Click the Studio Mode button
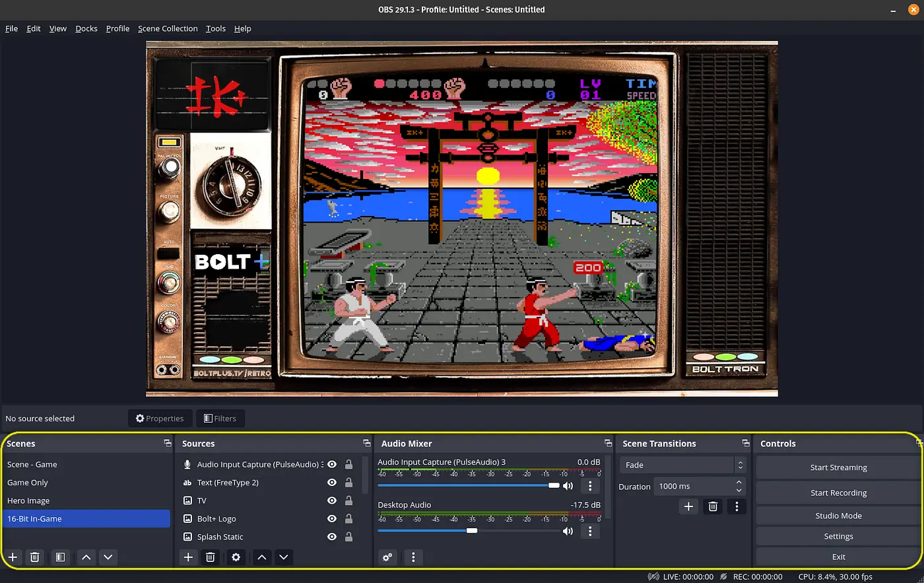The width and height of the screenshot is (924, 583). click(838, 516)
